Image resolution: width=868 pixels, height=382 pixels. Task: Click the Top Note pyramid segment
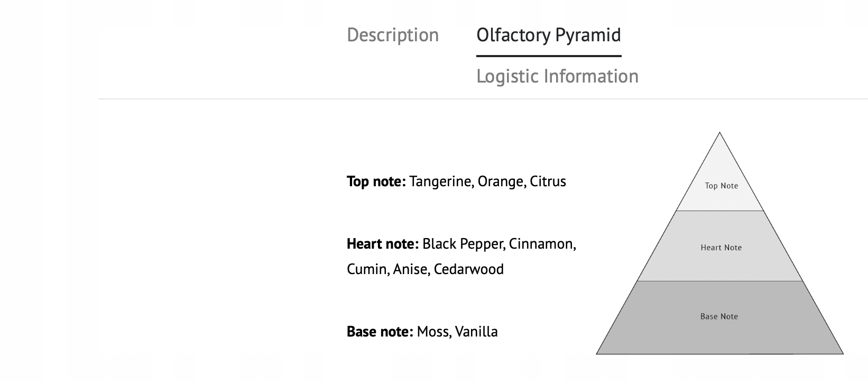coord(721,186)
